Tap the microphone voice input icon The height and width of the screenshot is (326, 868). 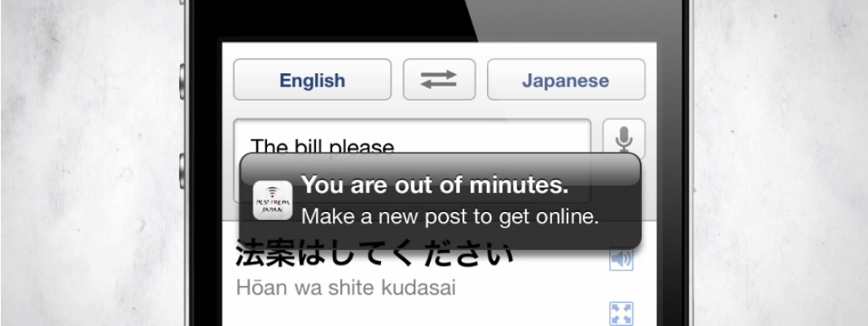pyautogui.click(x=624, y=139)
